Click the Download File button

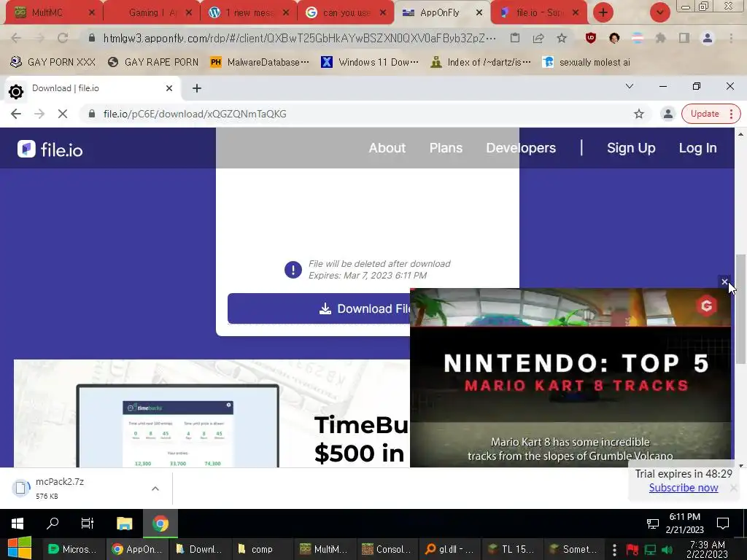tap(319, 308)
